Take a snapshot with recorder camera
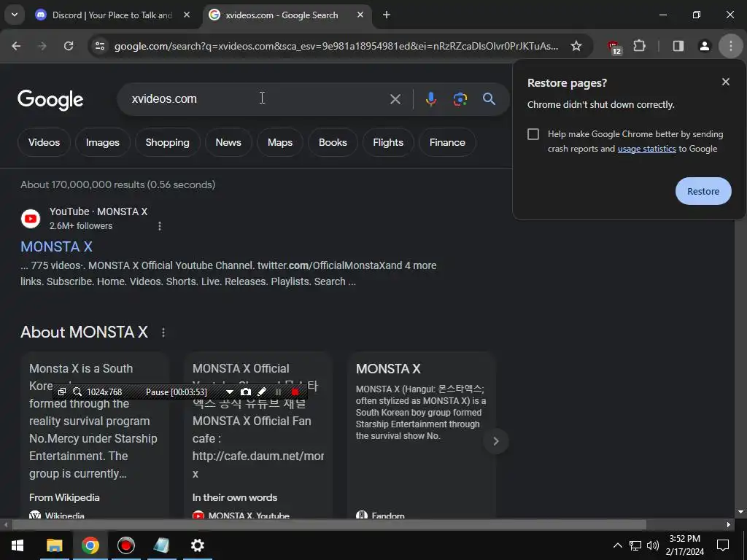This screenshot has height=560, width=747. coord(245,392)
